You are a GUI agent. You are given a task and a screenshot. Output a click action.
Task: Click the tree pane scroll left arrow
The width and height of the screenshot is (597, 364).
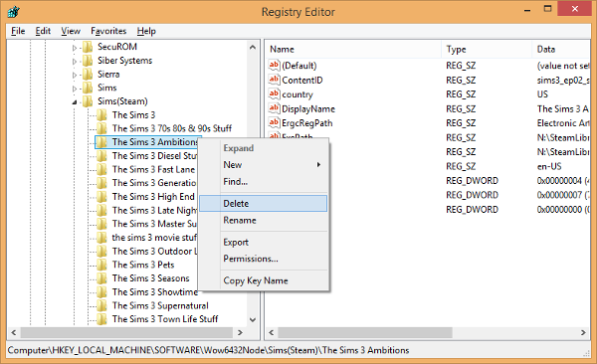point(14,332)
